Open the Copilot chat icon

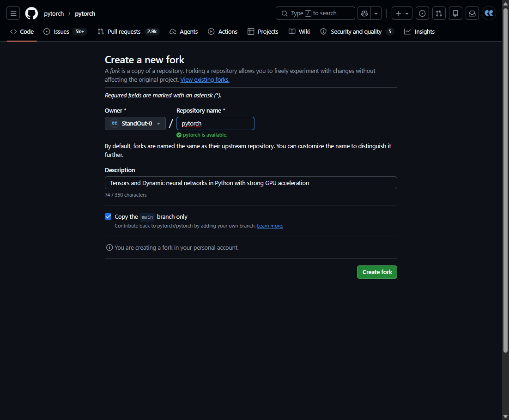coord(364,13)
